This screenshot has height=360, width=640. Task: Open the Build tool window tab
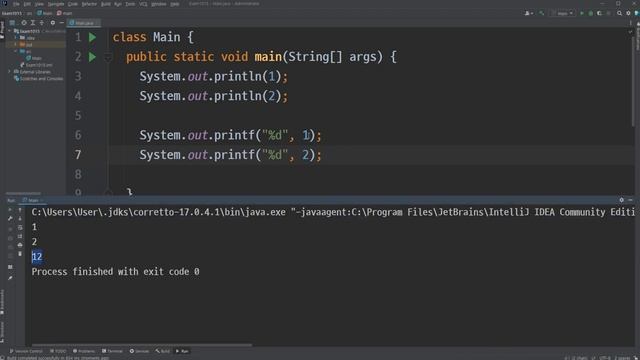click(162, 351)
